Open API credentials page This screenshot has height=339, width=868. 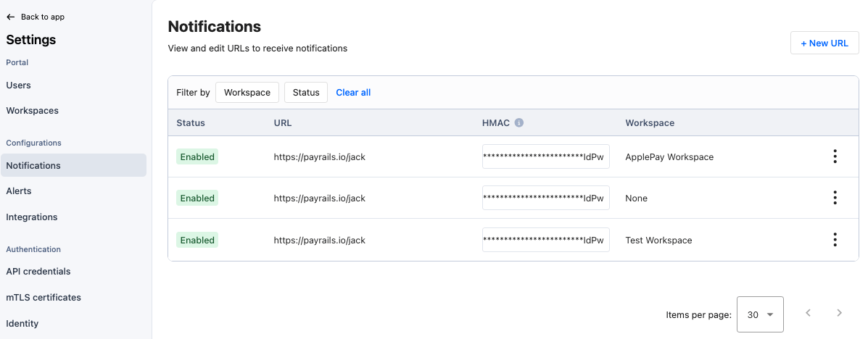coord(38,272)
